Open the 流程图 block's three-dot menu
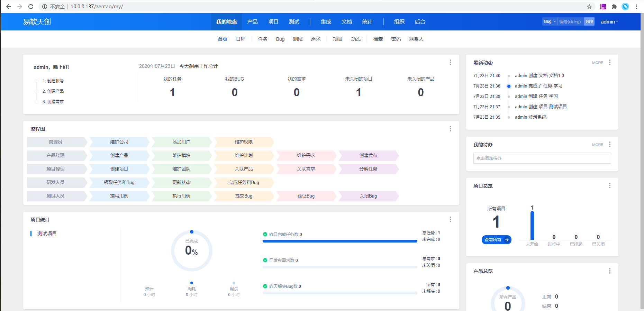The width and height of the screenshot is (644, 311). 450,129
